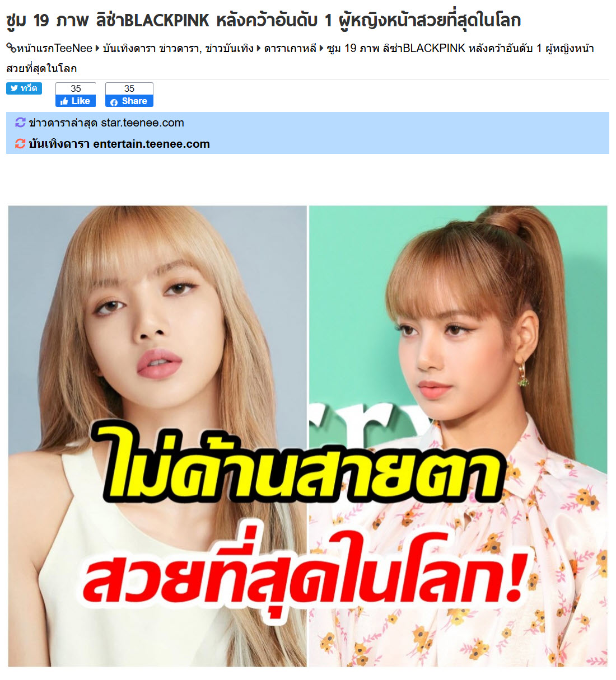
Task: Go to the ดาราเกาหลี category link
Action: pos(290,49)
